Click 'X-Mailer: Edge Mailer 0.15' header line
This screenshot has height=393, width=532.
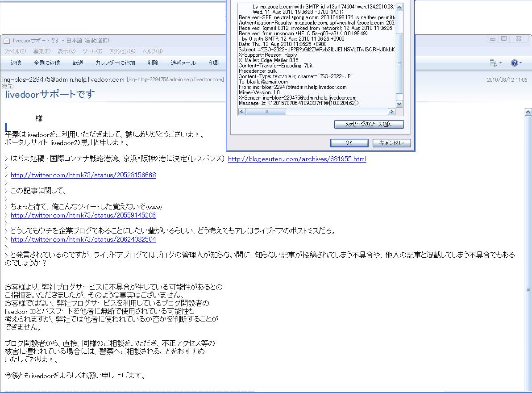(x=268, y=60)
